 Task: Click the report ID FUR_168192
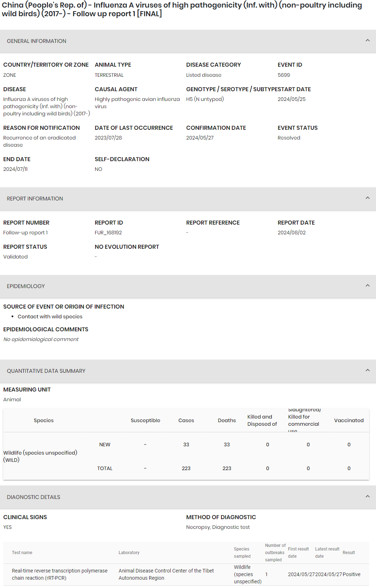click(108, 233)
